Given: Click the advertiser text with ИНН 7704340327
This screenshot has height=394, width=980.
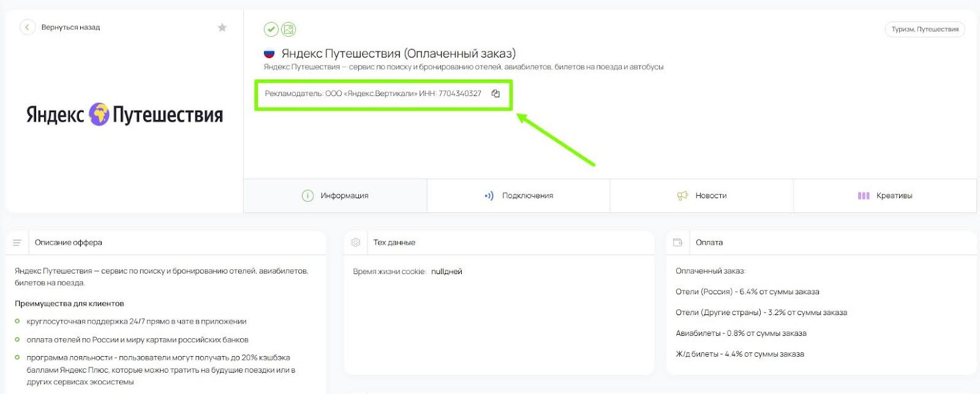Looking at the screenshot, I should tap(373, 94).
